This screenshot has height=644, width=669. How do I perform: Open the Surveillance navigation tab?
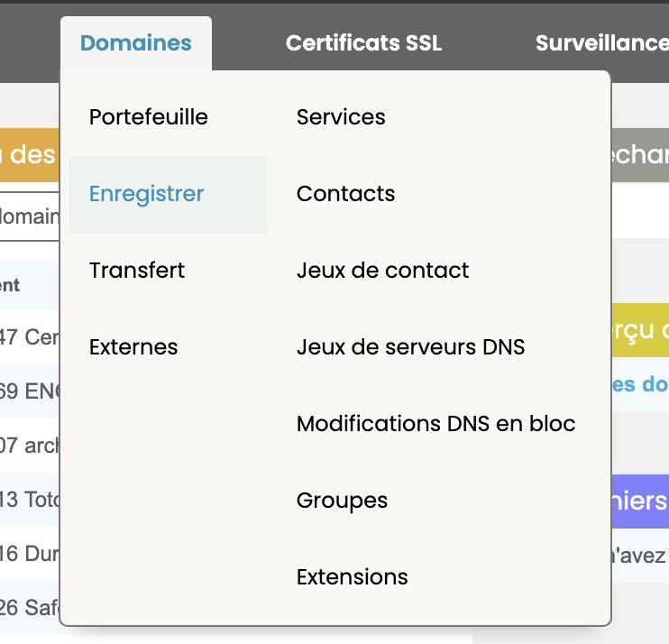600,43
